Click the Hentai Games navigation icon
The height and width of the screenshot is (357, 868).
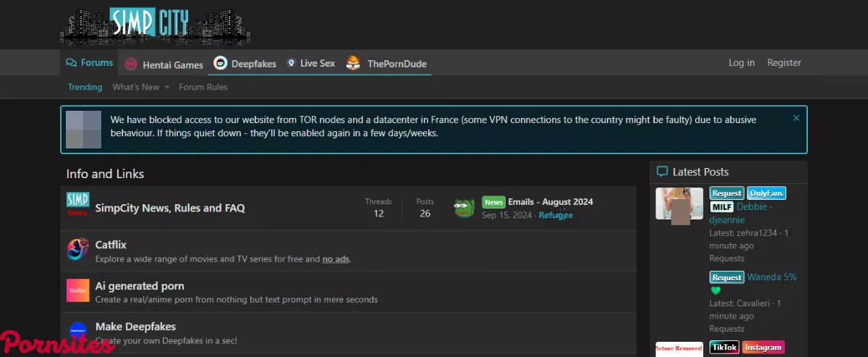click(x=131, y=64)
